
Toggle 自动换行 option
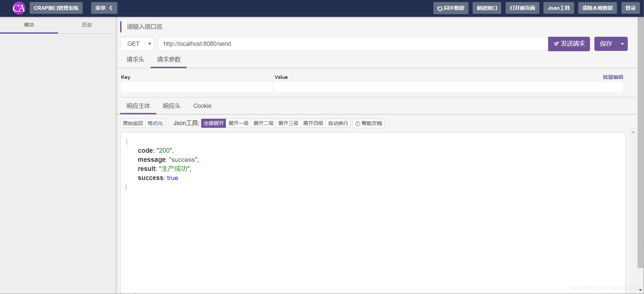(x=338, y=123)
